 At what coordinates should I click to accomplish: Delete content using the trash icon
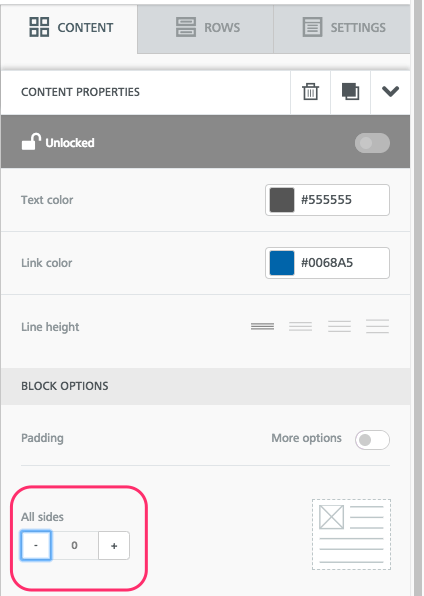(x=310, y=92)
